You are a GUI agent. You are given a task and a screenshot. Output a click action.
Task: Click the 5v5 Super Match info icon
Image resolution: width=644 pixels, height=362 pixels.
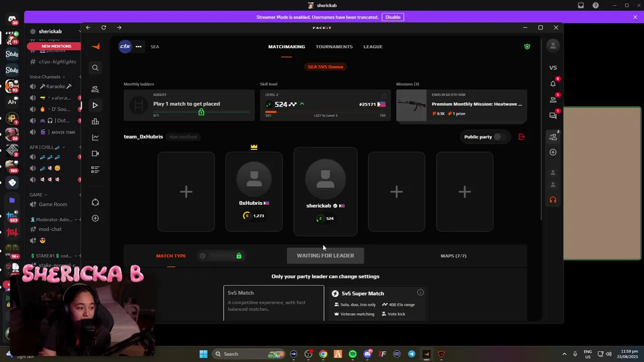pyautogui.click(x=420, y=292)
